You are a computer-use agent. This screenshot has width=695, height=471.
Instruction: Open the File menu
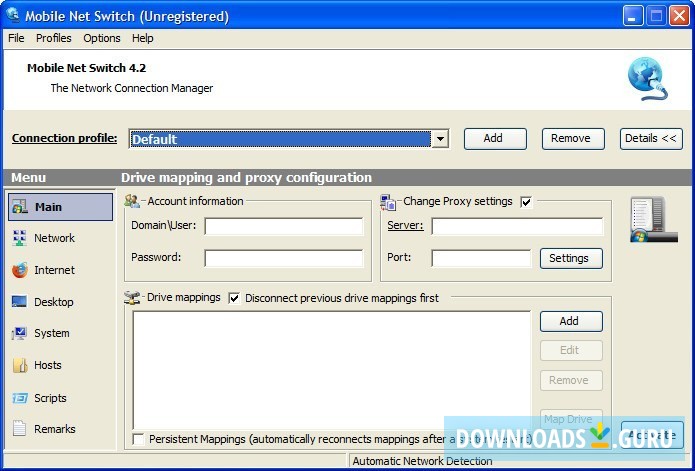pos(16,38)
